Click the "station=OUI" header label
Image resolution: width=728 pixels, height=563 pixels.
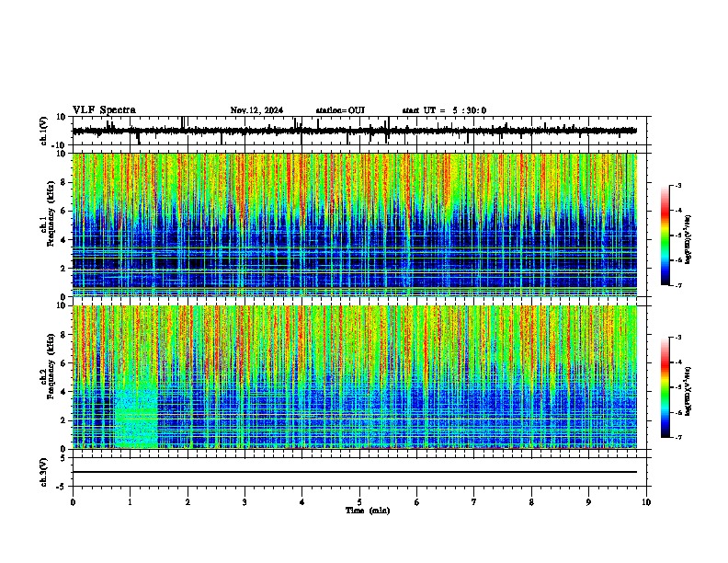click(340, 110)
